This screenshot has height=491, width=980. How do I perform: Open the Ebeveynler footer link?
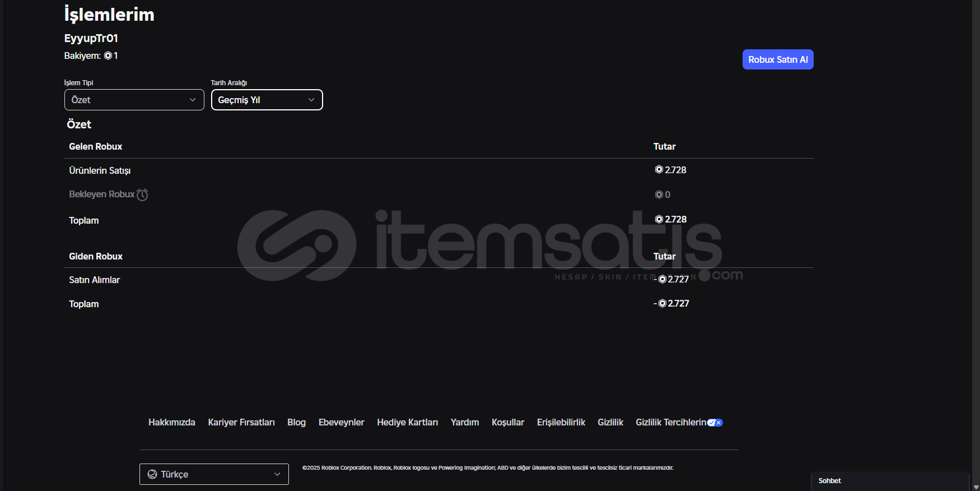coord(342,422)
